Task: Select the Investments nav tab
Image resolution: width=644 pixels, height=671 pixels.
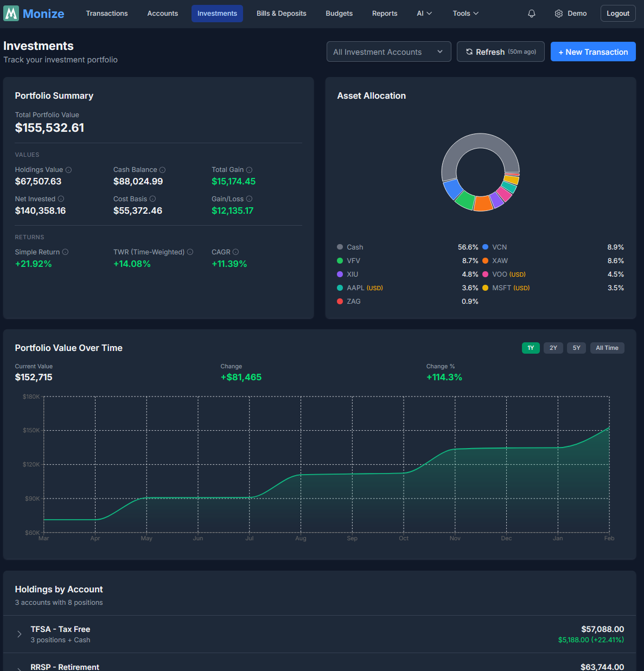Action: click(217, 14)
